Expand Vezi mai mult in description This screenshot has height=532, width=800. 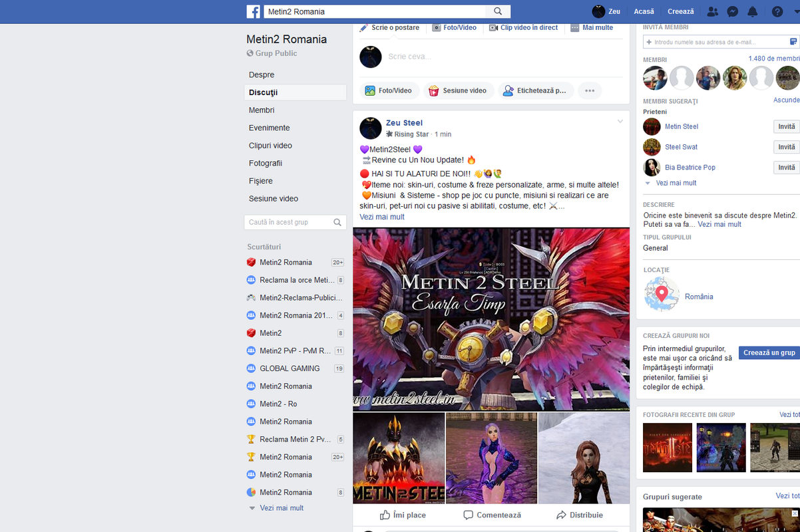coord(719,224)
